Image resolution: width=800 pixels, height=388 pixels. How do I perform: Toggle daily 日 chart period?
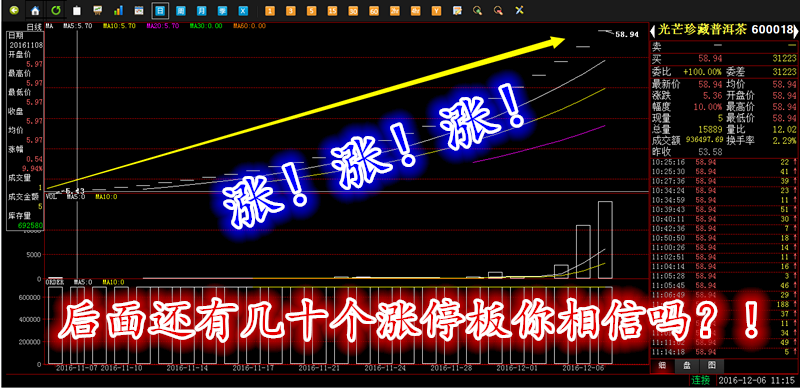(x=160, y=10)
